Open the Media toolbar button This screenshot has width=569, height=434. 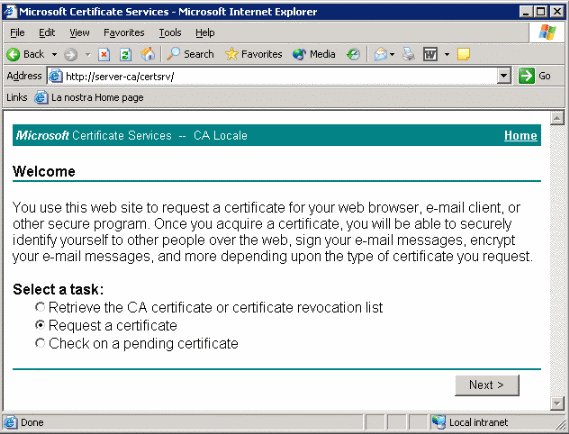point(314,54)
